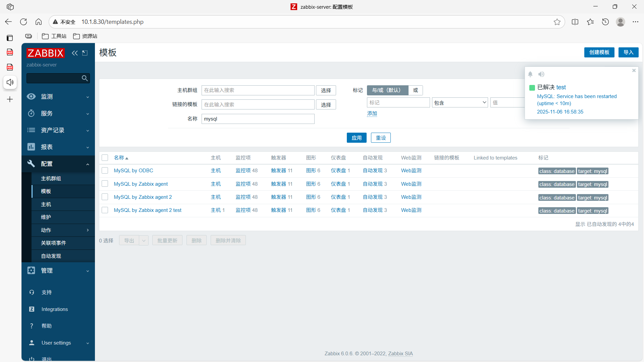Screen dimensions: 644x362
Task: Click the sidebar hide/kiosk icon next to collapse
Action: pyautogui.click(x=85, y=53)
